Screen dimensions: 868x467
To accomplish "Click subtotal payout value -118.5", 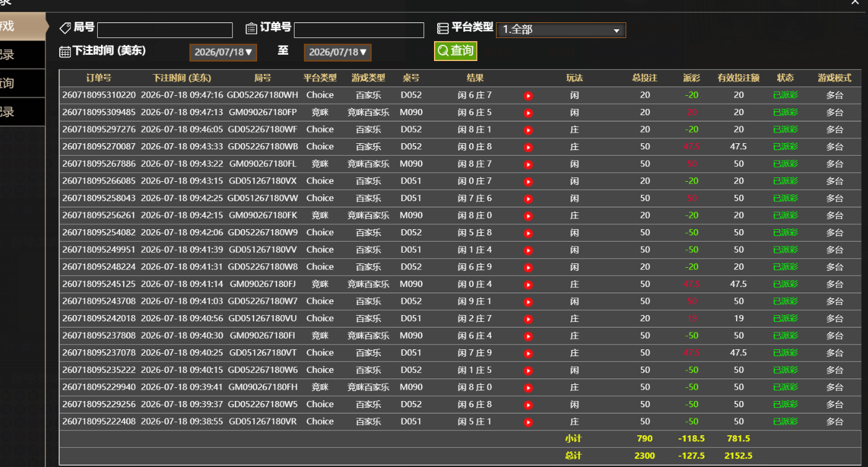I will 691,439.
